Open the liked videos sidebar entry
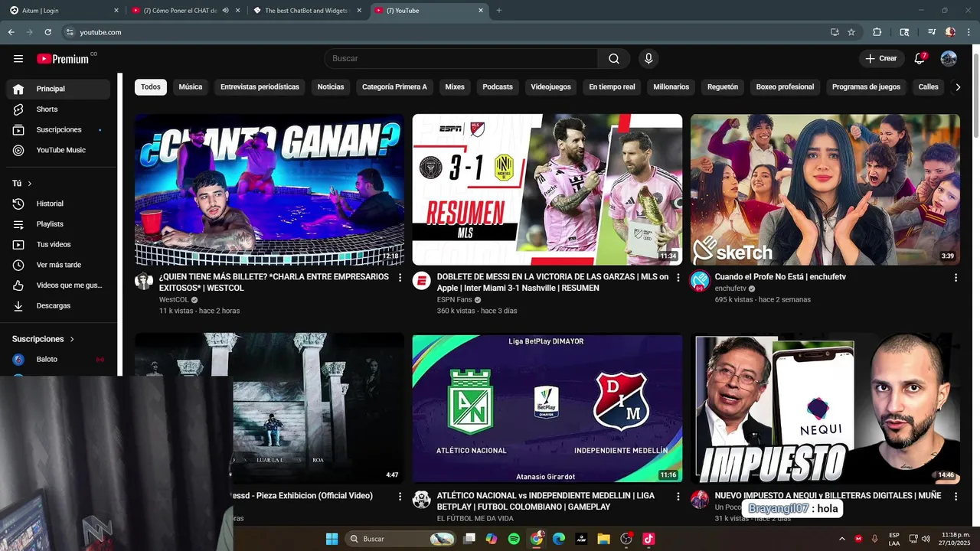 pyautogui.click(x=58, y=285)
